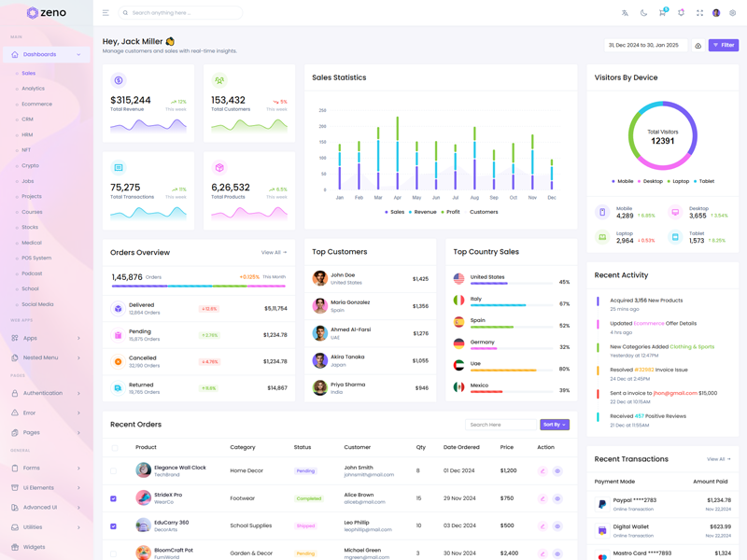The height and width of the screenshot is (560, 747).
Task: Uncheck the StrideX Pro order checkbox
Action: [x=114, y=498]
